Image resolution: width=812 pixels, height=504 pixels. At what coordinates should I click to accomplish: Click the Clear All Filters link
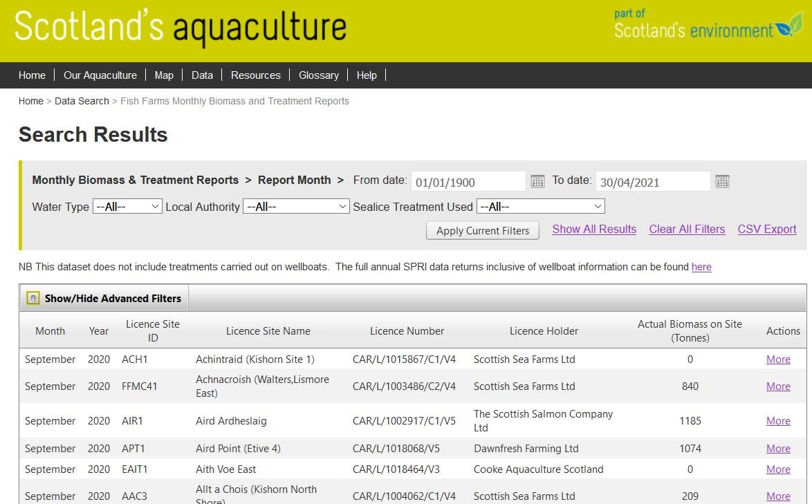(687, 230)
